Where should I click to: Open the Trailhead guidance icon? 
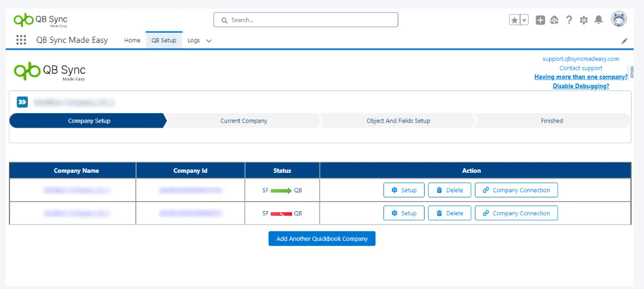pyautogui.click(x=554, y=19)
